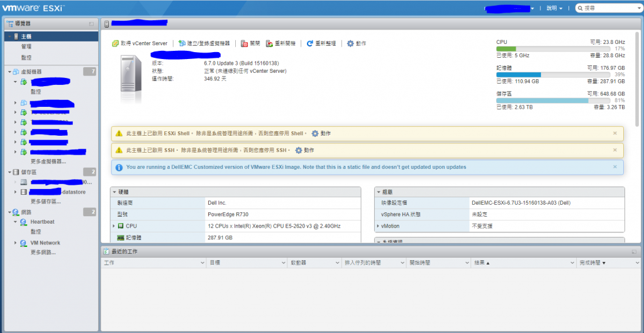Image resolution: width=644 pixels, height=333 pixels.
Task: Expand the CPU row in hardware panel
Action: (114, 226)
